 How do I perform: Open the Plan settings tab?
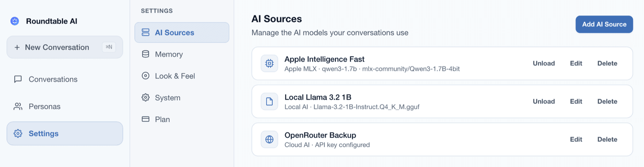pos(182,119)
